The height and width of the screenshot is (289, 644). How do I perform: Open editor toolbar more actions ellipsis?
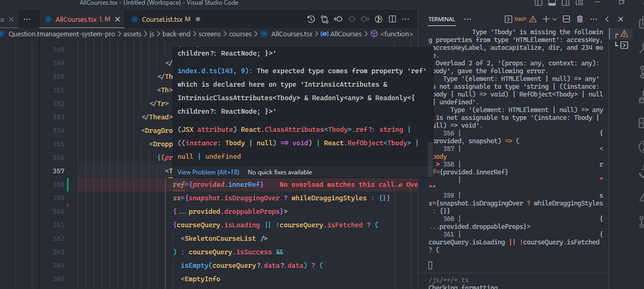click(406, 19)
